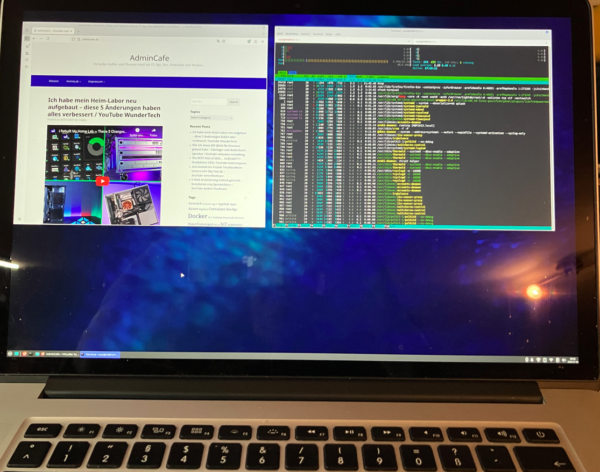Open the taskbar start menu icon
This screenshot has height=472, width=600.
pos(12,354)
